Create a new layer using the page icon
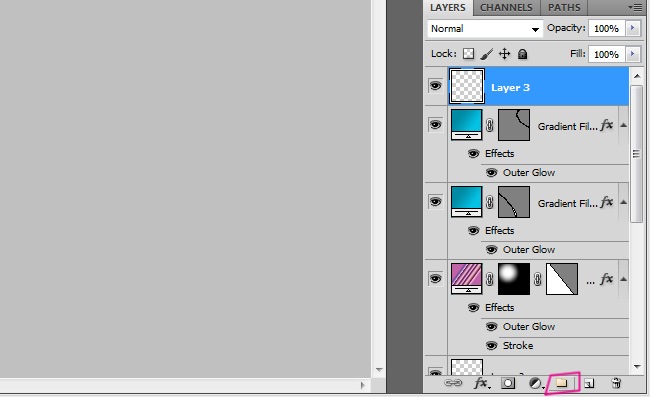The height and width of the screenshot is (397, 650). coord(589,383)
